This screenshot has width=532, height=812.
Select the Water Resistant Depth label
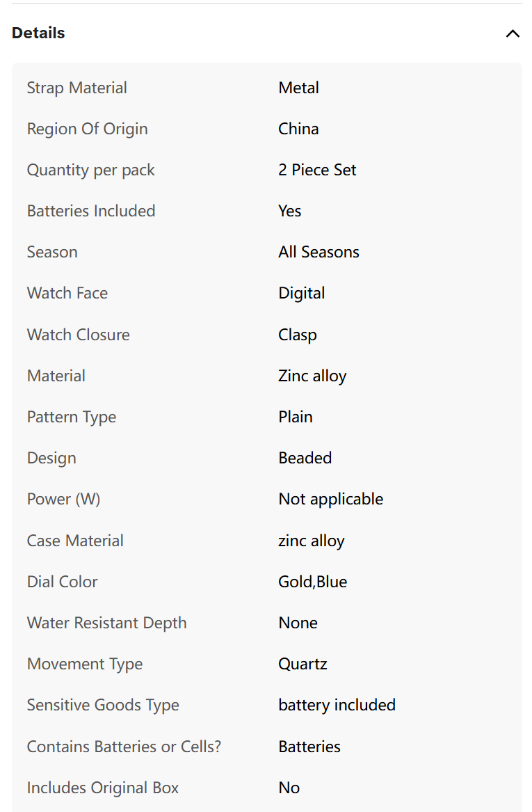point(106,623)
